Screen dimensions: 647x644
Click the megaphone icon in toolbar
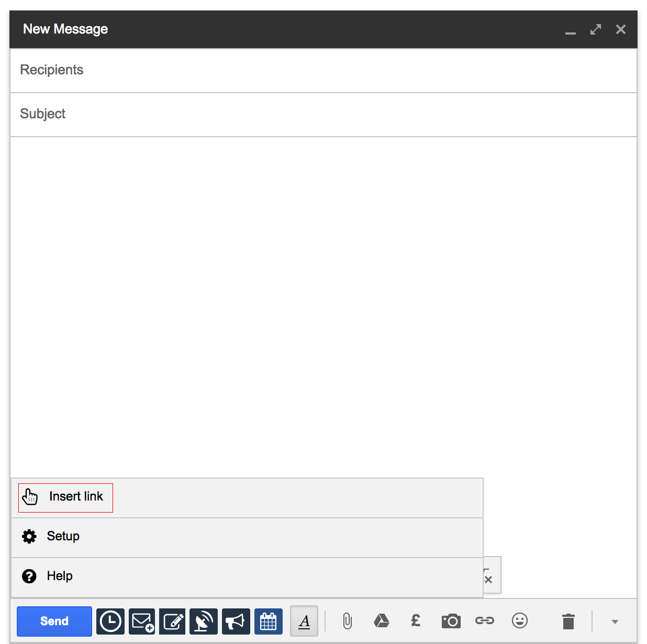coord(236,621)
